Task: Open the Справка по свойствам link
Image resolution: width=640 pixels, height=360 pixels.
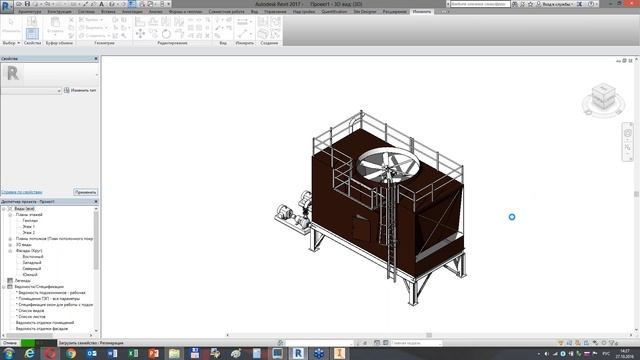Action: [22, 192]
